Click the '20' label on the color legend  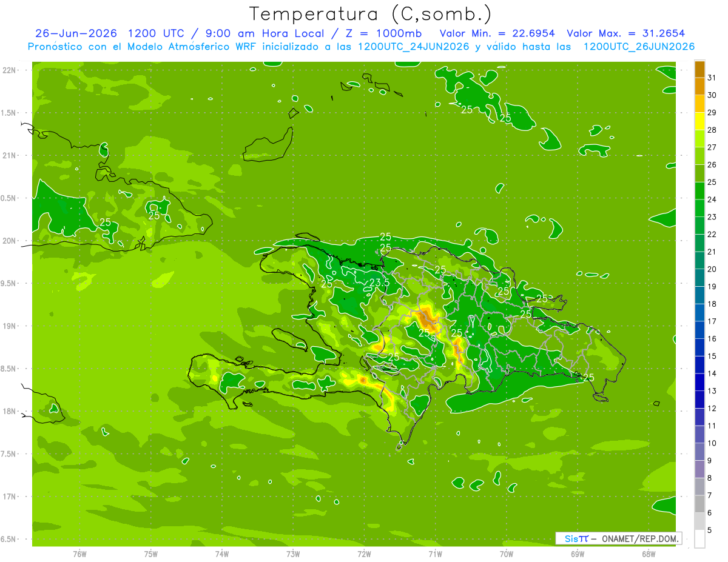712,269
